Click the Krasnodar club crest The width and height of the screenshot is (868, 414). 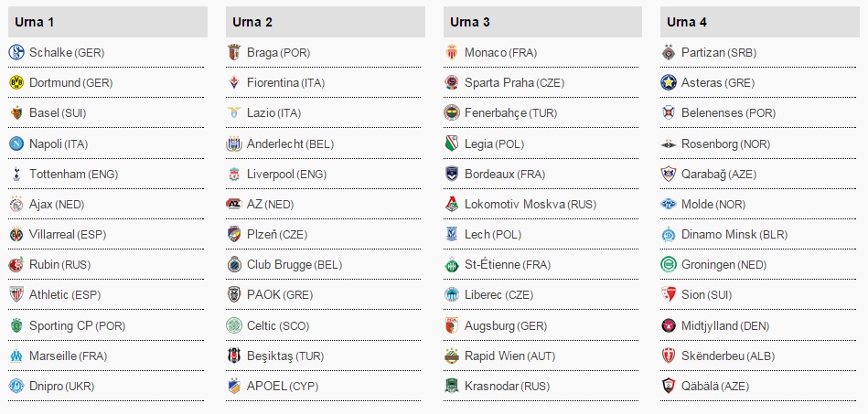pos(451,386)
